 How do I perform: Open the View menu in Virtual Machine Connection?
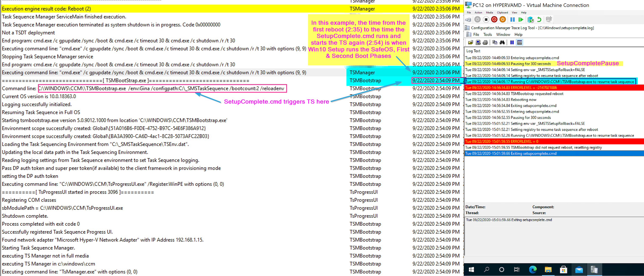pyautogui.click(x=514, y=13)
